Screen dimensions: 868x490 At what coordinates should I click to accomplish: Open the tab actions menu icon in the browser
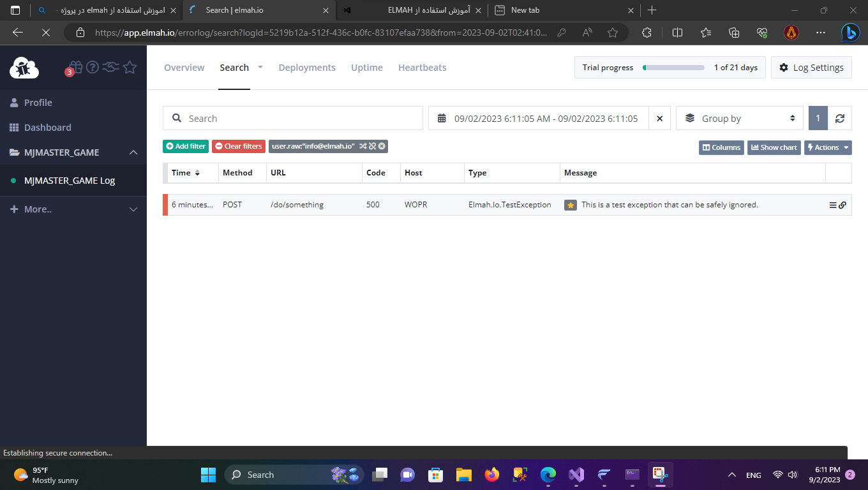coord(15,10)
